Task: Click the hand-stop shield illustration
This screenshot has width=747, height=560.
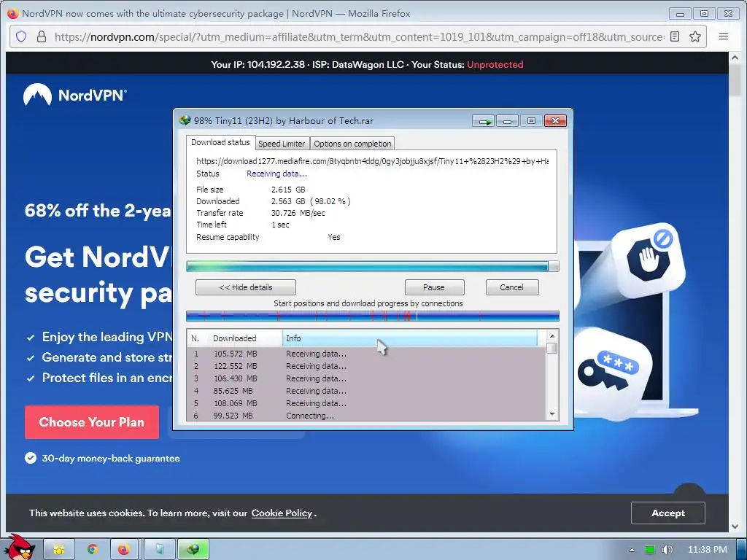Action: (x=648, y=259)
